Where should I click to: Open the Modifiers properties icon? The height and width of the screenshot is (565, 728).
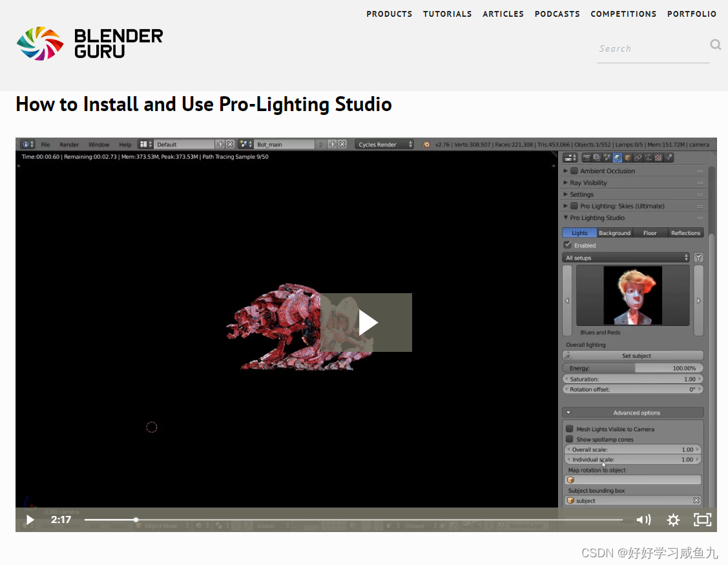[648, 158]
